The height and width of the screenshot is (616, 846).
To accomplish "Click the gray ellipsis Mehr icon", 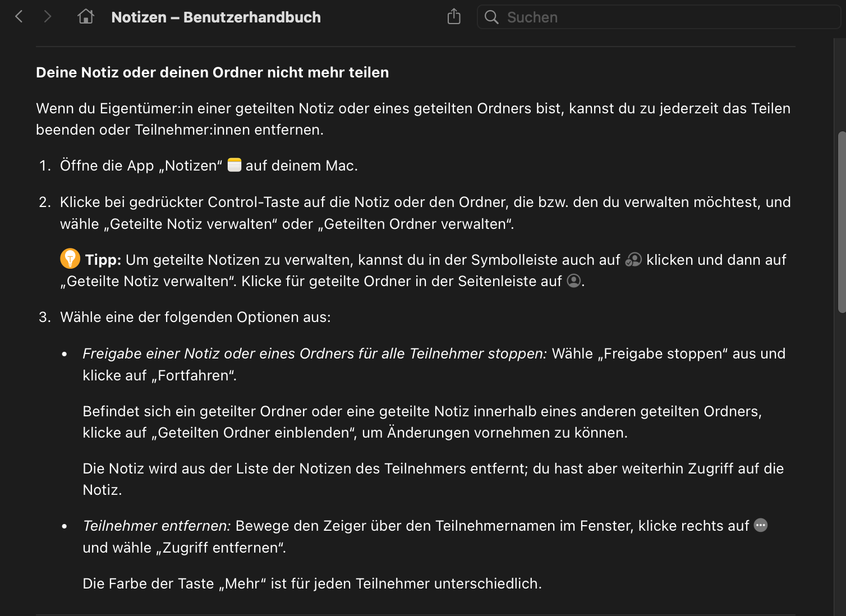I will point(761,525).
